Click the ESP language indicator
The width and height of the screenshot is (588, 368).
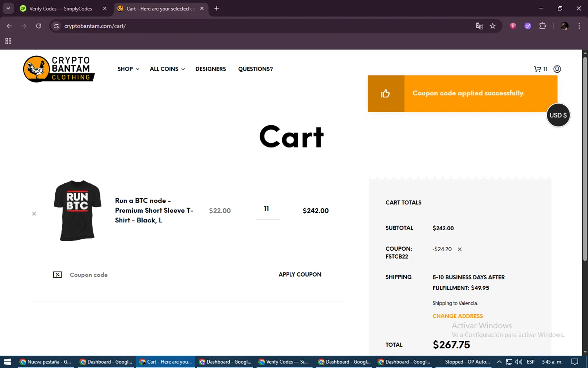click(531, 362)
